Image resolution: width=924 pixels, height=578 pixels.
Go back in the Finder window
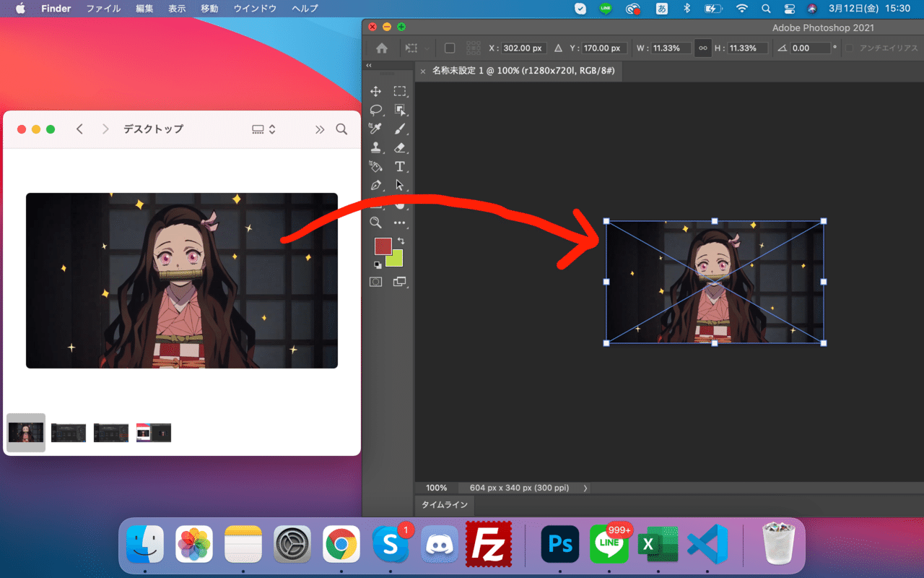click(79, 129)
